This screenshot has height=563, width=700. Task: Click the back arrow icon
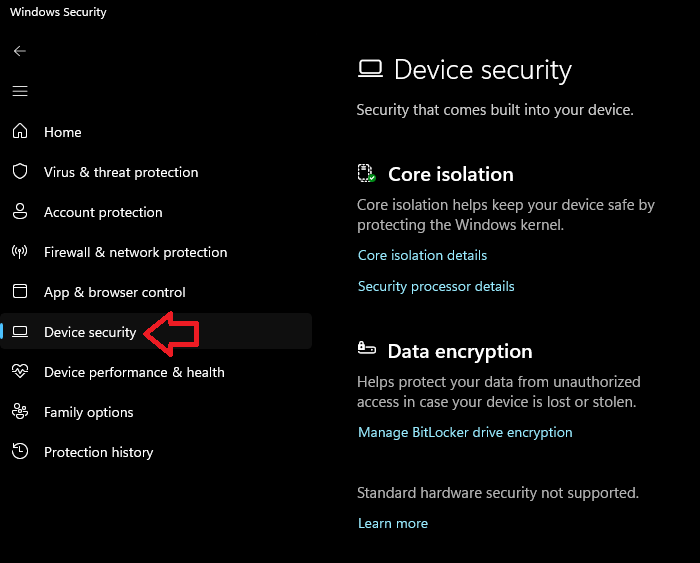coord(20,51)
